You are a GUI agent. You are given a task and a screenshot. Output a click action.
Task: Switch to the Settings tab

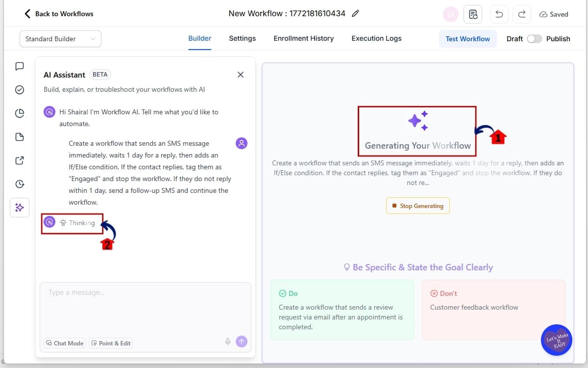point(242,38)
